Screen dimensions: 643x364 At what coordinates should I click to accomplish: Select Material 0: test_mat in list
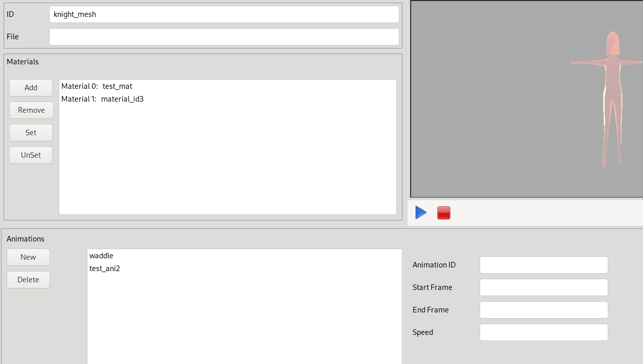[97, 87]
